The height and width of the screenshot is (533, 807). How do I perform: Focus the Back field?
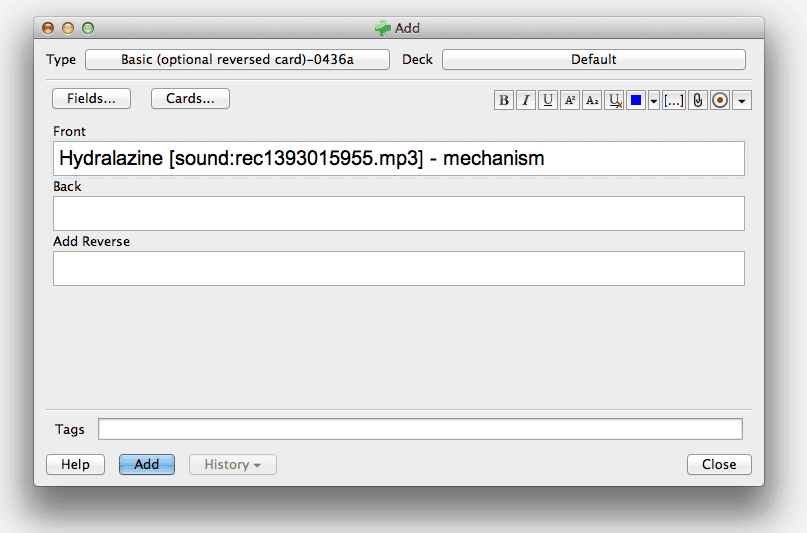tap(399, 214)
